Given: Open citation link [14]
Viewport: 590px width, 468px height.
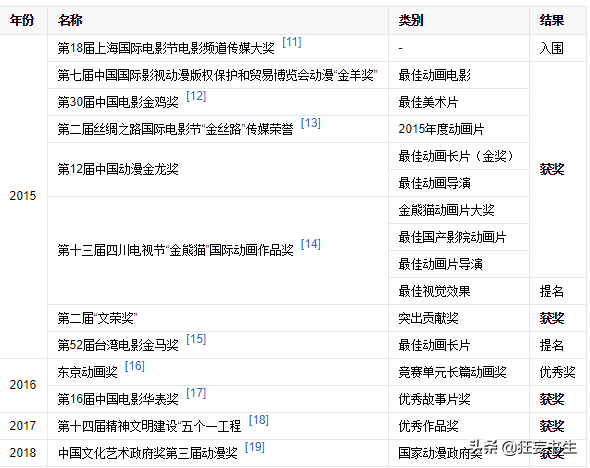Looking at the screenshot, I should 311,244.
